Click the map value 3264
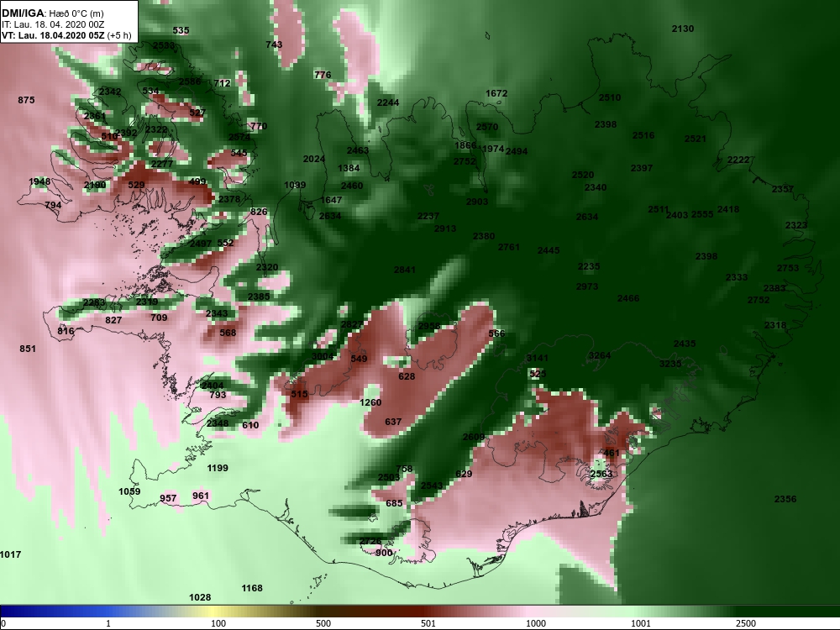840x630 pixels. pyautogui.click(x=600, y=355)
